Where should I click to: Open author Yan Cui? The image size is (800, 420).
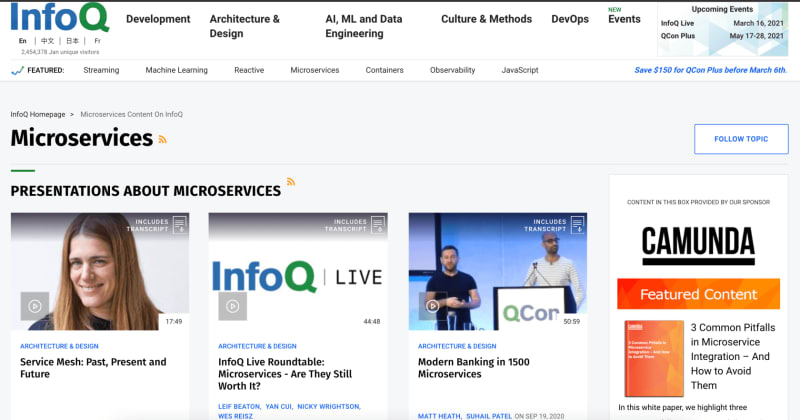tap(279, 407)
